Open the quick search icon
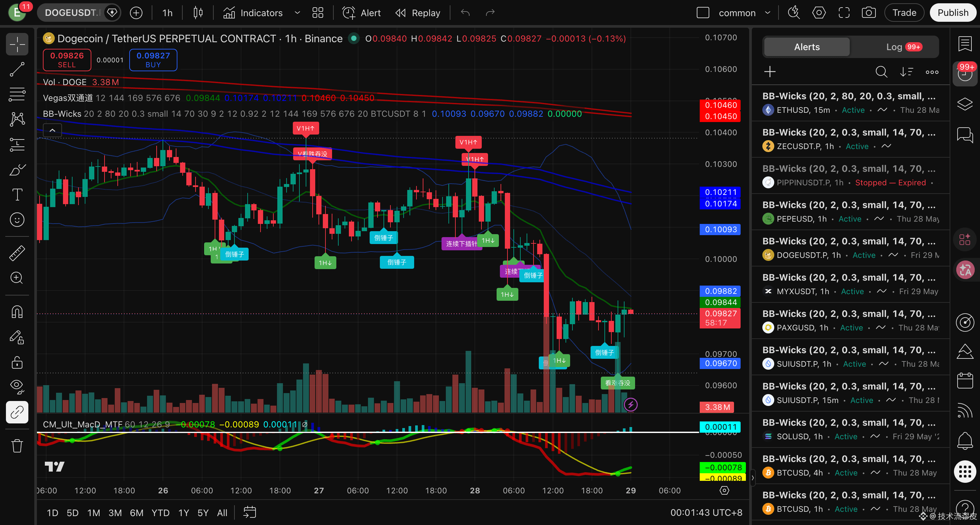Screen dimensions: 980x525 (794, 13)
